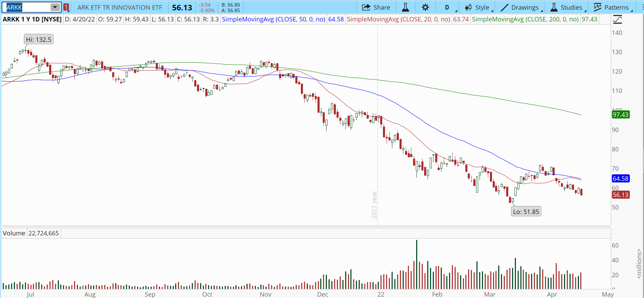Screen dimensions: 644x298
Task: Open chart settings gear icon
Action: tap(426, 7)
